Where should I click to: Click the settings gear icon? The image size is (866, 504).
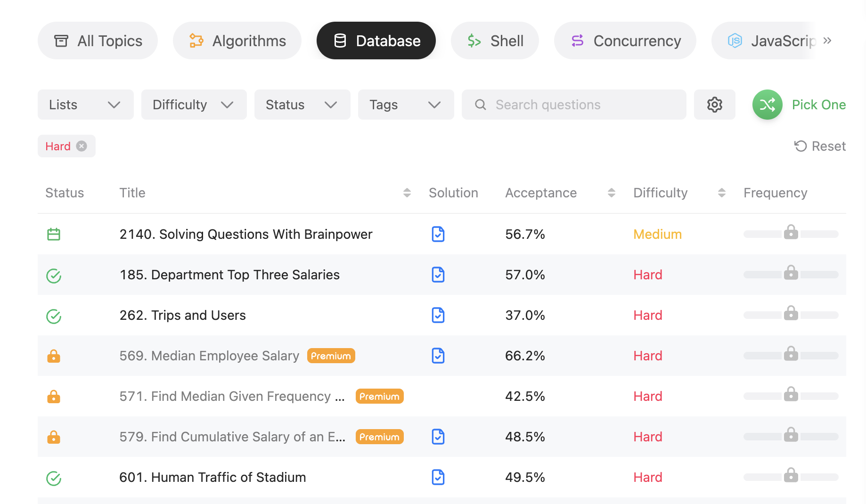[714, 105]
